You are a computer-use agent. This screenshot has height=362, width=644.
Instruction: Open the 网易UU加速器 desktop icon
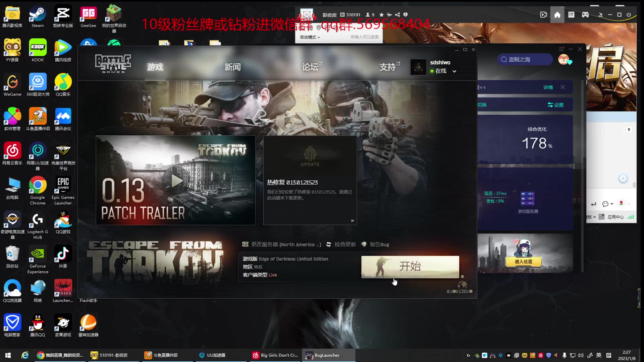38,157
